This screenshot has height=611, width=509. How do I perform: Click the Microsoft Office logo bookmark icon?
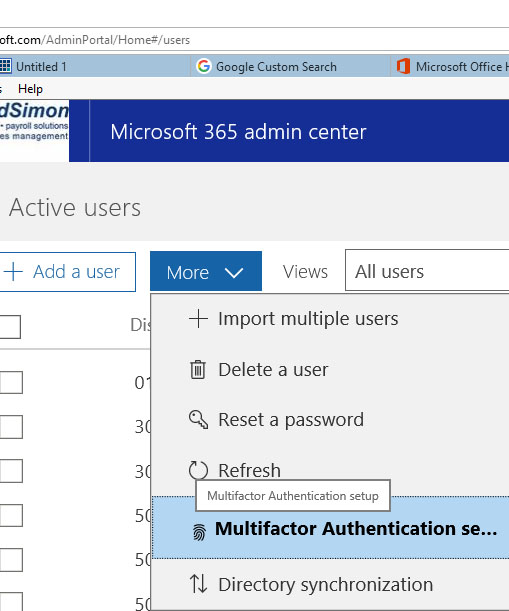click(403, 66)
